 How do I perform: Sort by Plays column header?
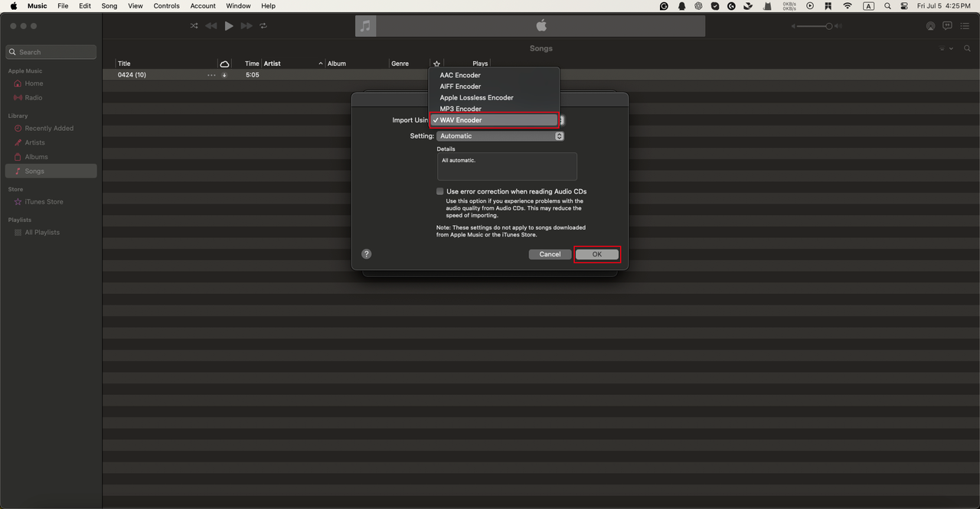(x=479, y=64)
